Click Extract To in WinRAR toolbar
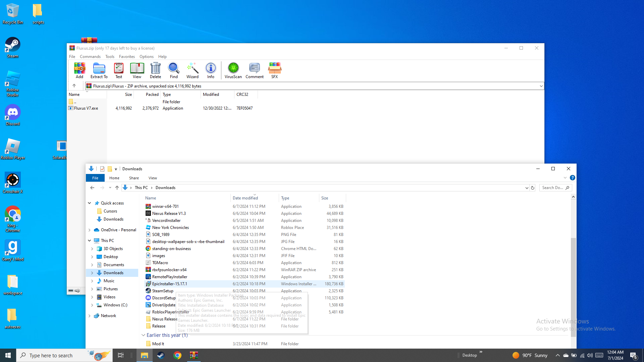The image size is (644, 362). coord(99,71)
